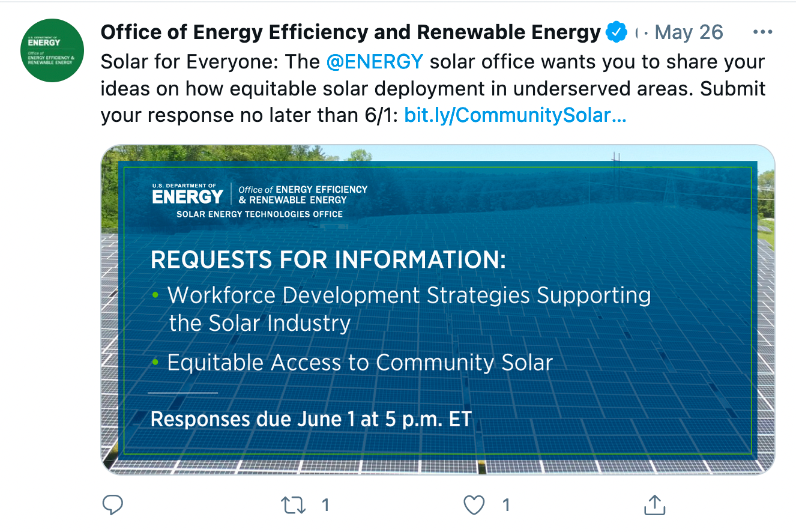Follow the bit.ly/CommunitySolar link
Image resolution: width=796 pixels, height=532 pixels.
tap(516, 114)
